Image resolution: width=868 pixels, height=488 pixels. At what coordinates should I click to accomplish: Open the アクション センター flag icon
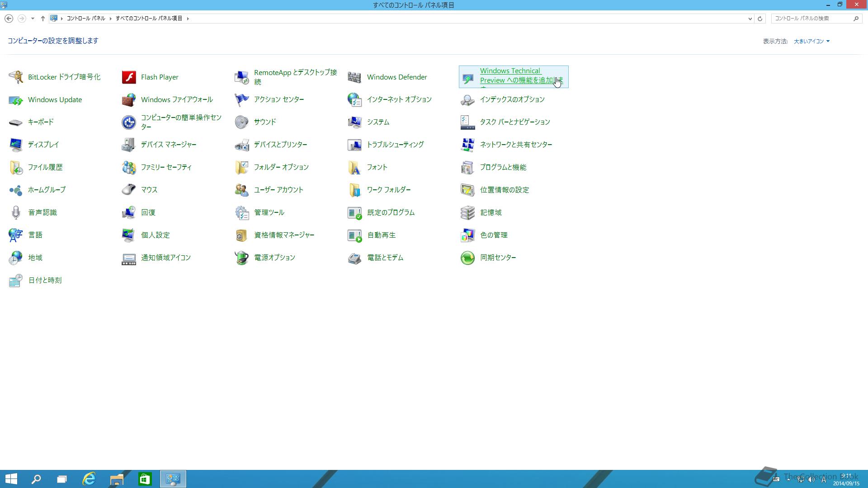(242, 99)
